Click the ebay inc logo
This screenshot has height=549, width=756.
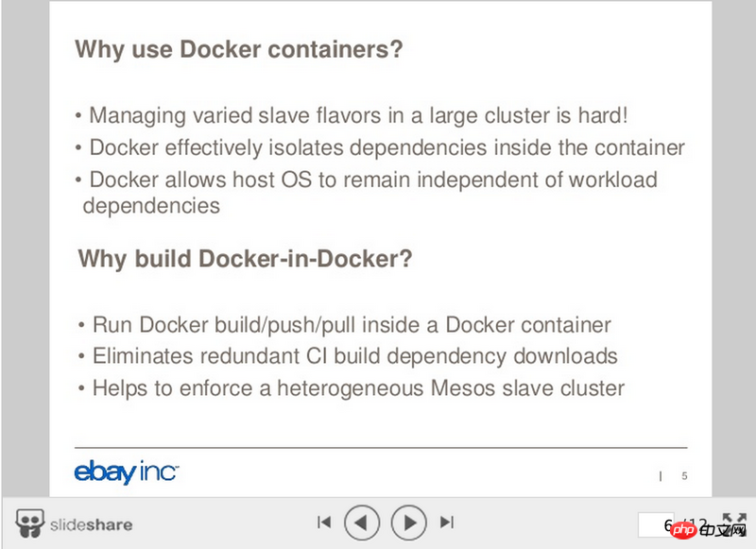[127, 472]
